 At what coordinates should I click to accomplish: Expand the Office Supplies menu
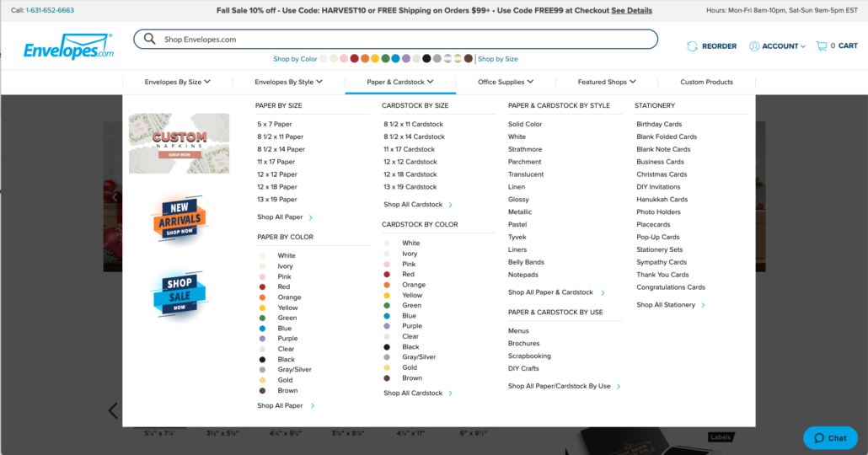coord(506,82)
